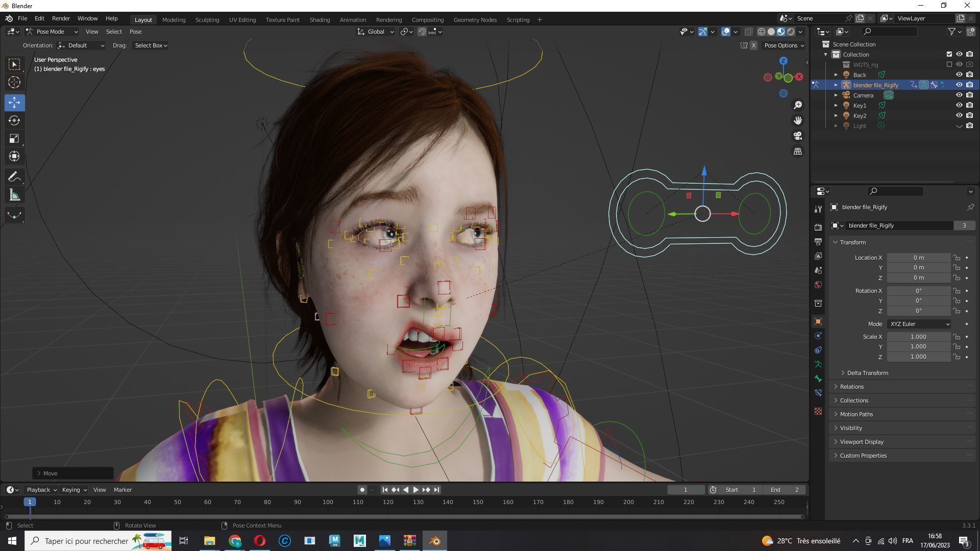Open the Bone Constraints properties tab
Image resolution: width=980 pixels, height=551 pixels.
tap(818, 393)
